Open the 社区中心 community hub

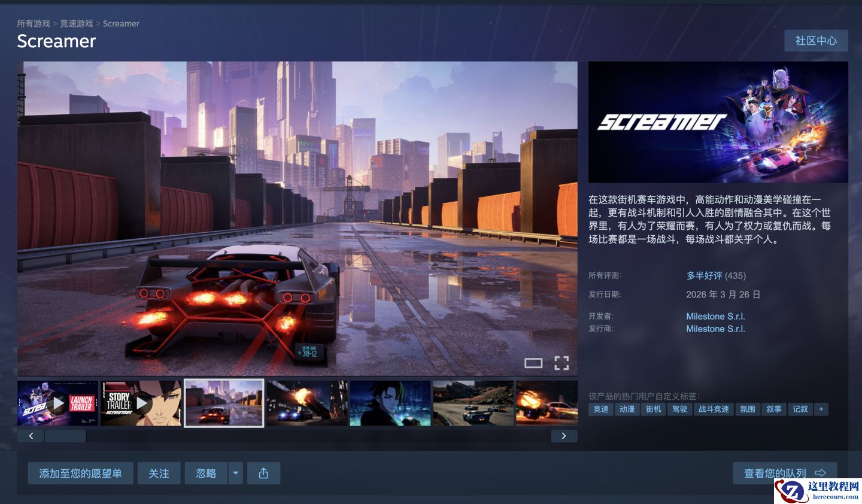[x=816, y=41]
